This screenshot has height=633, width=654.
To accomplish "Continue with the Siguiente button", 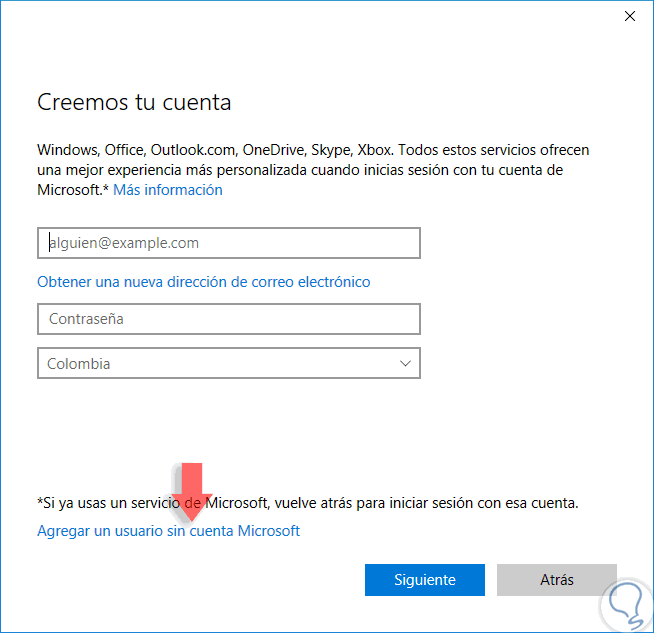I will coord(425,580).
